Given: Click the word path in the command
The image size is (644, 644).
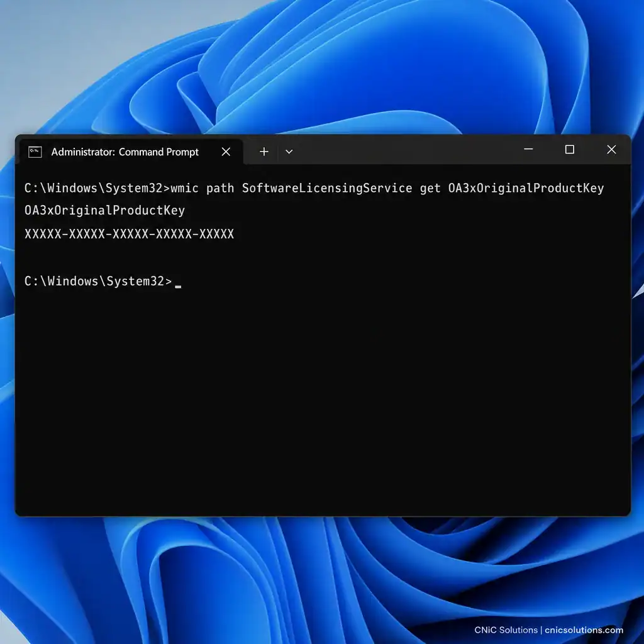Looking at the screenshot, I should pos(220,188).
